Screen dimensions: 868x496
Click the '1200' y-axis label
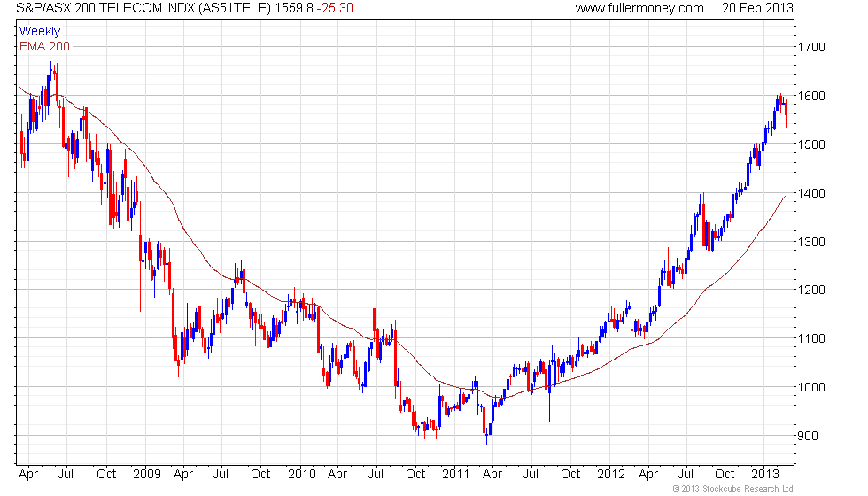click(811, 291)
